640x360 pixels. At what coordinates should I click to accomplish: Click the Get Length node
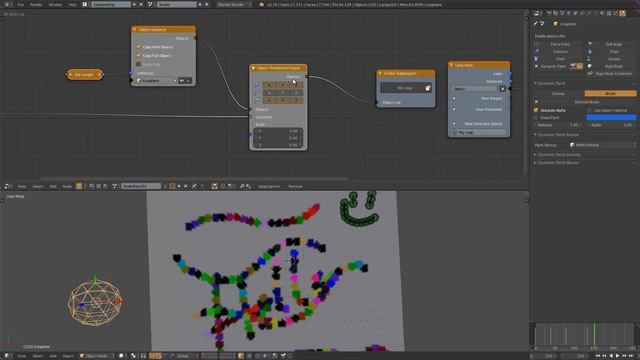click(x=84, y=74)
